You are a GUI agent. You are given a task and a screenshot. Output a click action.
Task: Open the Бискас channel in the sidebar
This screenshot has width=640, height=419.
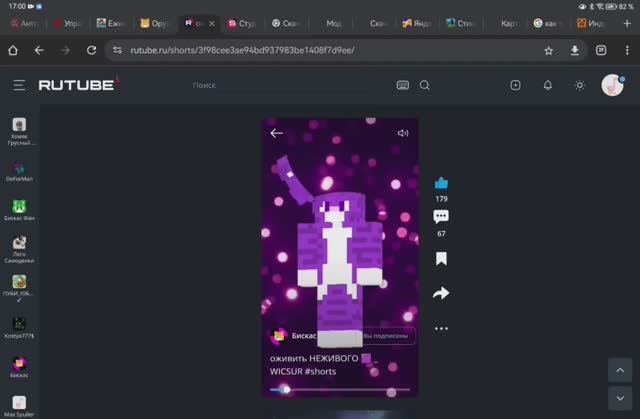click(19, 367)
